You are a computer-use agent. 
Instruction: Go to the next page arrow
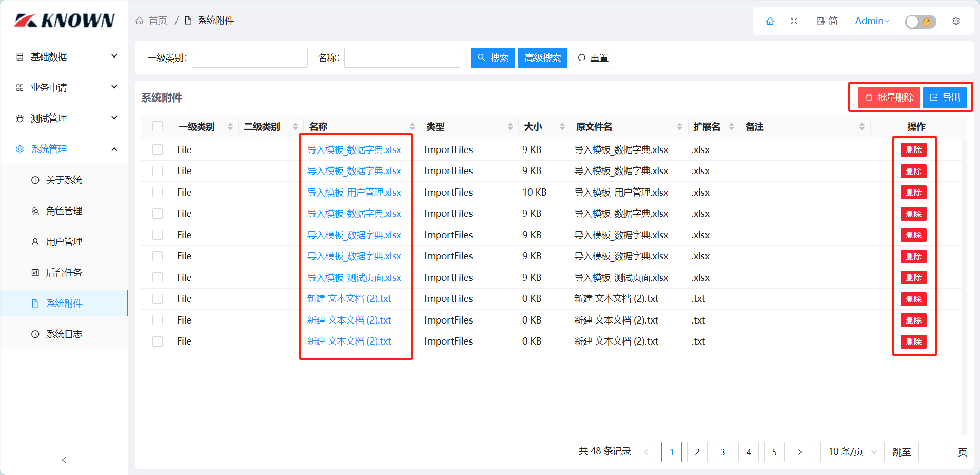[800, 452]
